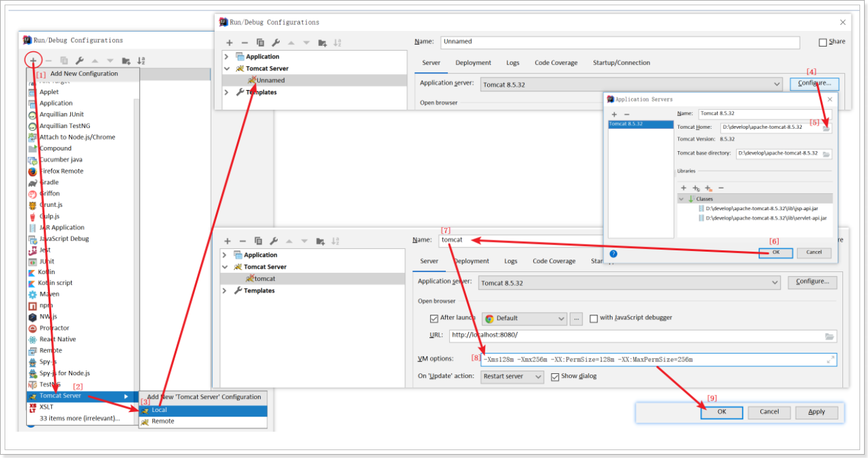Screen dimensions: 868x458
Task: Click the wrench icon in the leftmost Run/Debug toolbar
Action: (79, 60)
